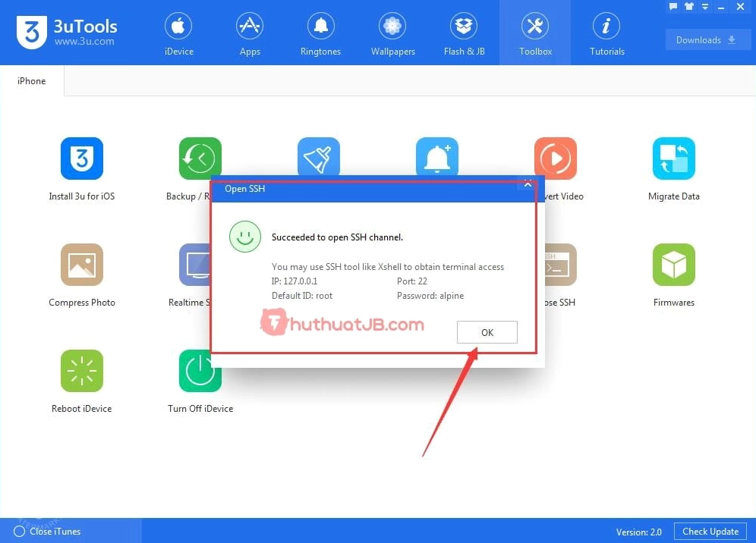Select the Toolbox section
Viewport: 756px width, 543px height.
pyautogui.click(x=535, y=33)
